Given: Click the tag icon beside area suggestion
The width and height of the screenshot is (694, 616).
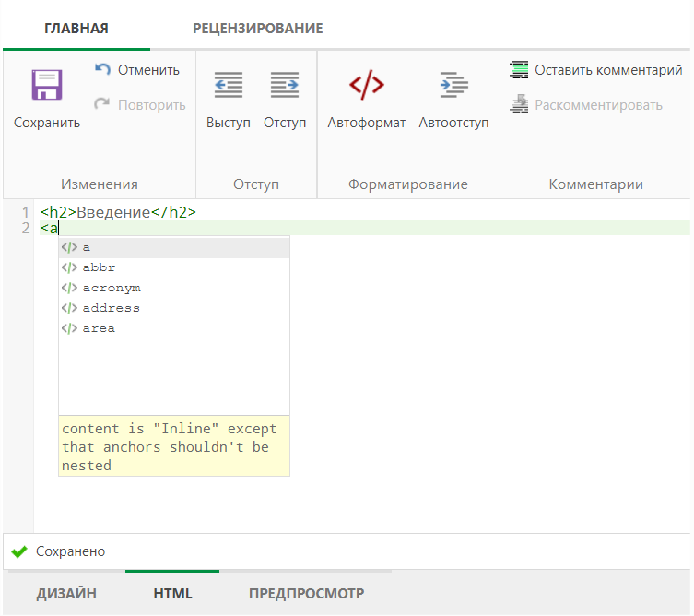Looking at the screenshot, I should (x=69, y=328).
